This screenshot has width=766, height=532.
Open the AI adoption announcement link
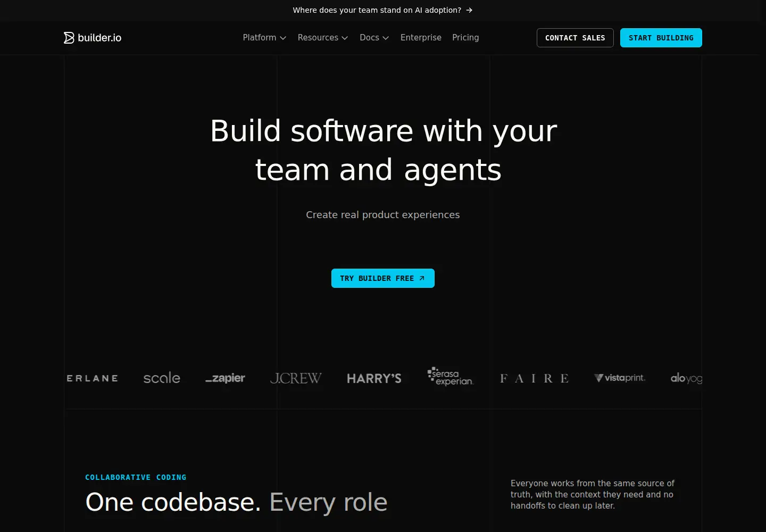[382, 10]
